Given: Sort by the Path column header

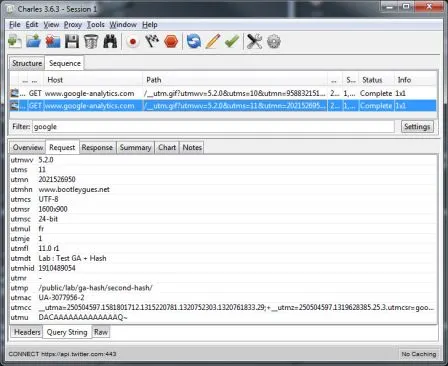Looking at the screenshot, I should (x=235, y=80).
